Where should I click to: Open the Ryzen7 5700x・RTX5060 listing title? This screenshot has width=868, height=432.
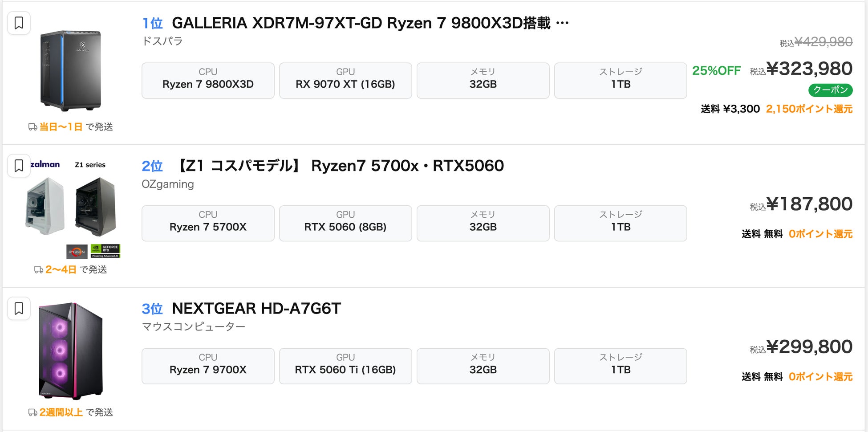[340, 166]
